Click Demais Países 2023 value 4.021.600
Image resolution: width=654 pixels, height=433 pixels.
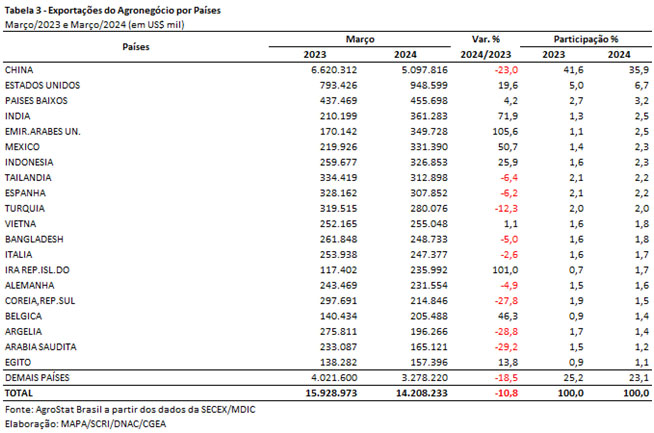point(334,378)
